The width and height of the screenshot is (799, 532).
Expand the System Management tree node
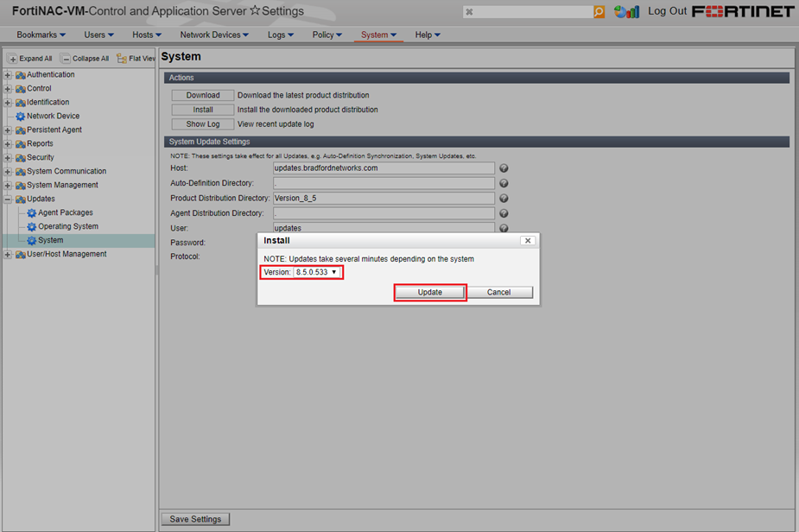click(x=8, y=186)
